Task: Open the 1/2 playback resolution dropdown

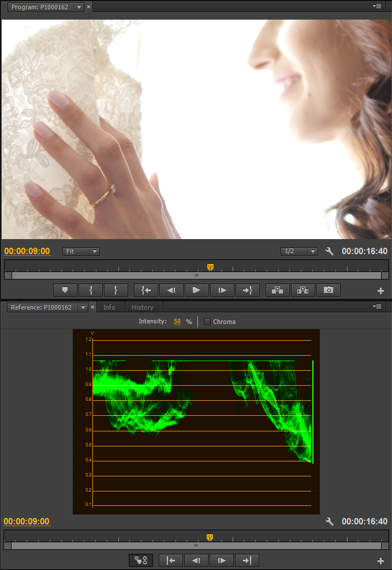Action: 299,251
